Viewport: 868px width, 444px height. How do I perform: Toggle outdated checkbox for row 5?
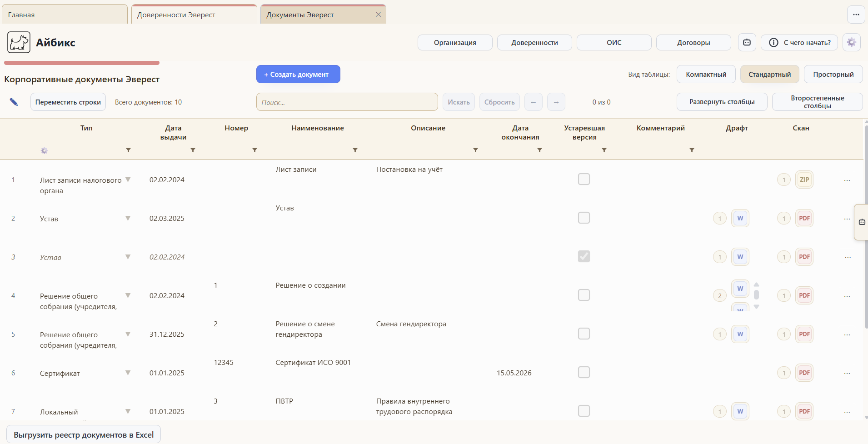(584, 334)
